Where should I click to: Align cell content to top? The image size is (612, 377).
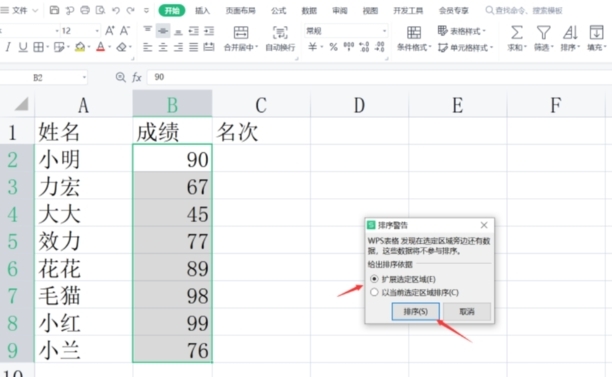[148, 30]
